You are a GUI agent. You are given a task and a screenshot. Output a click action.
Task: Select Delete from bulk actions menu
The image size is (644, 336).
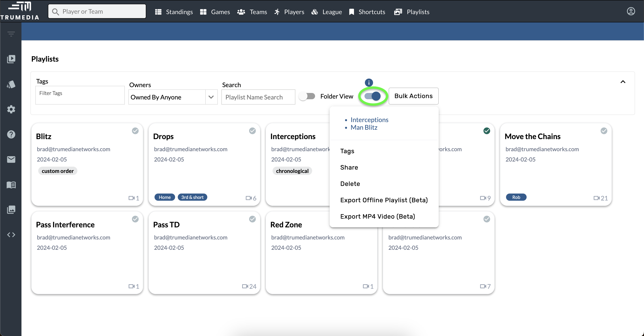coord(350,183)
